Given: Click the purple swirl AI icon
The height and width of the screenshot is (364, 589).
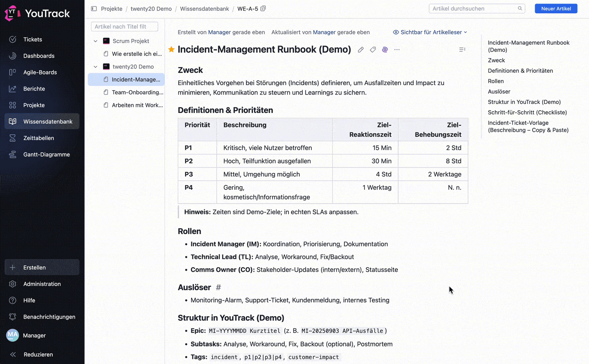Looking at the screenshot, I should [385, 50].
